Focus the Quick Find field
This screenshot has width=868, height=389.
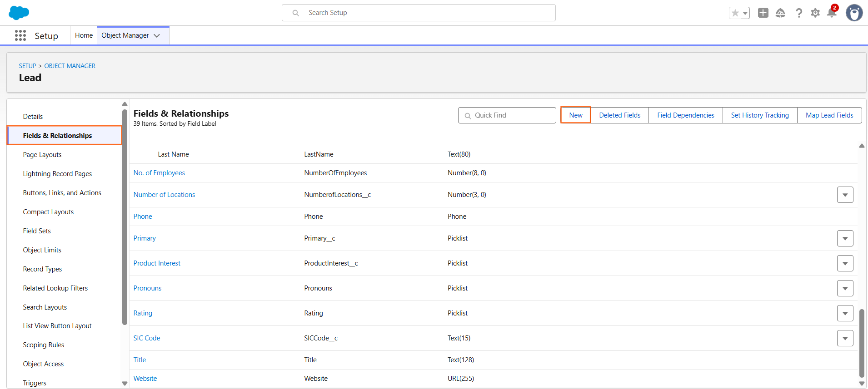coord(507,115)
